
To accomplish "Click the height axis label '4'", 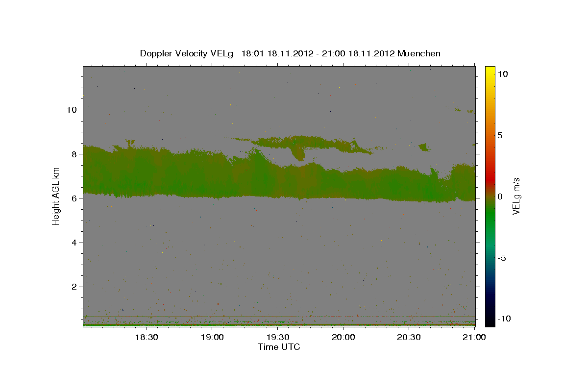I will [74, 243].
